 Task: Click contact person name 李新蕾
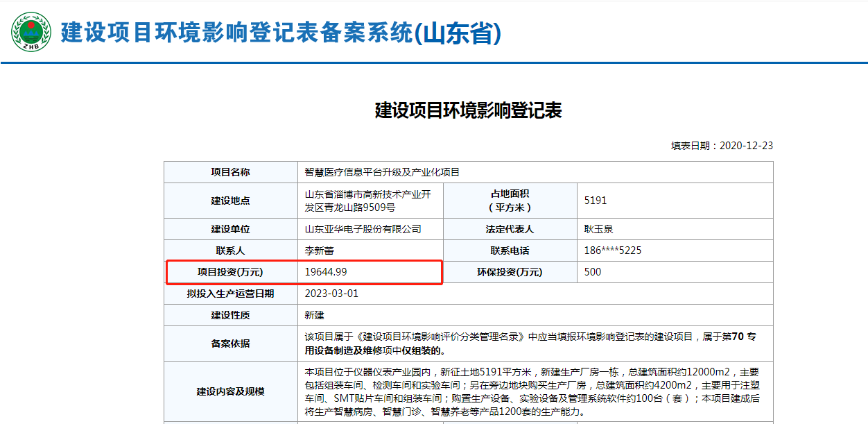[320, 251]
